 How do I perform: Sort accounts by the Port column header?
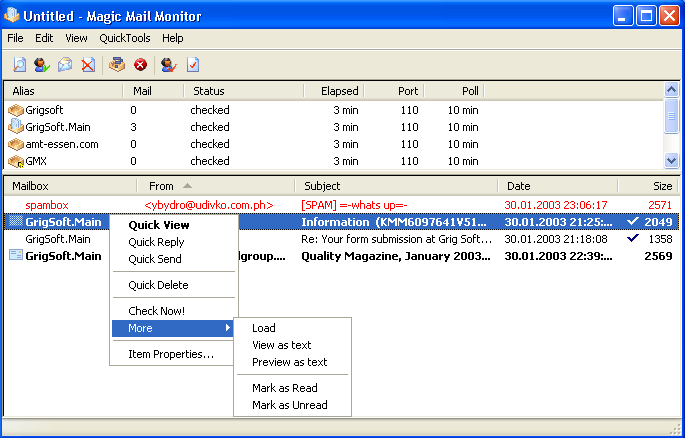(x=394, y=91)
